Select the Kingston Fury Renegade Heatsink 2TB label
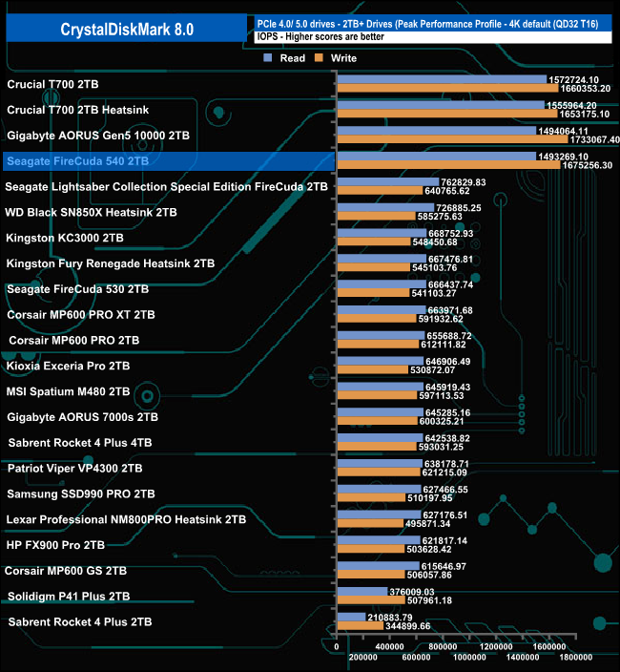Image resolution: width=620 pixels, height=672 pixels. [111, 263]
